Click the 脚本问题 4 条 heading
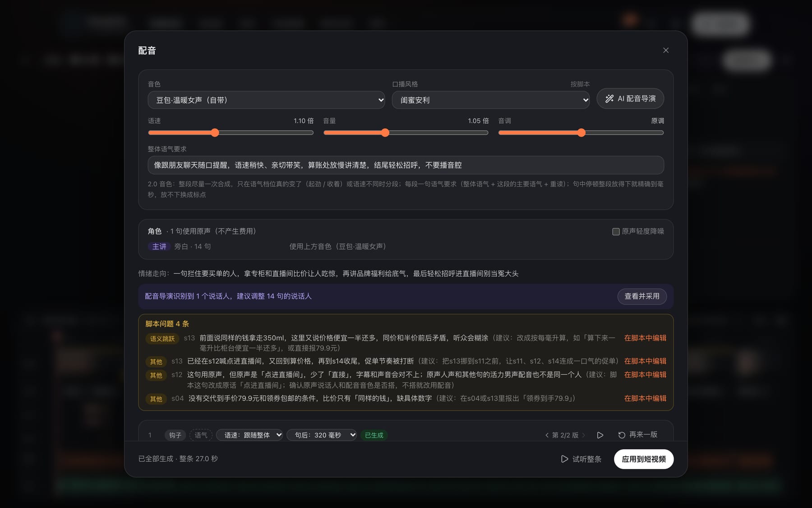Viewport: 812px width, 508px height. (167, 324)
